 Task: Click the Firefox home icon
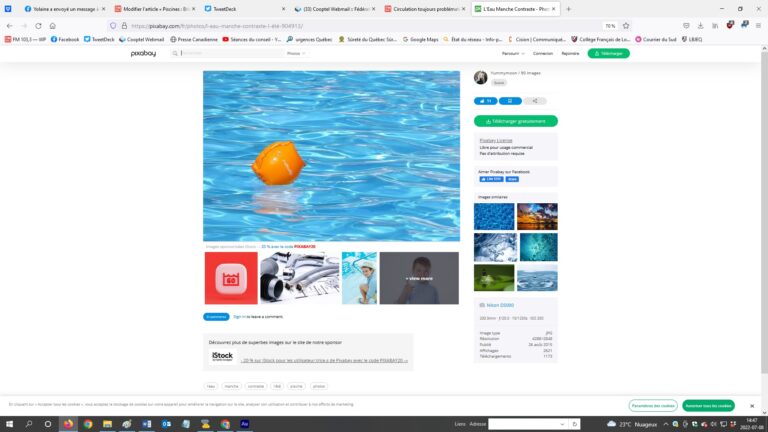tap(51, 26)
